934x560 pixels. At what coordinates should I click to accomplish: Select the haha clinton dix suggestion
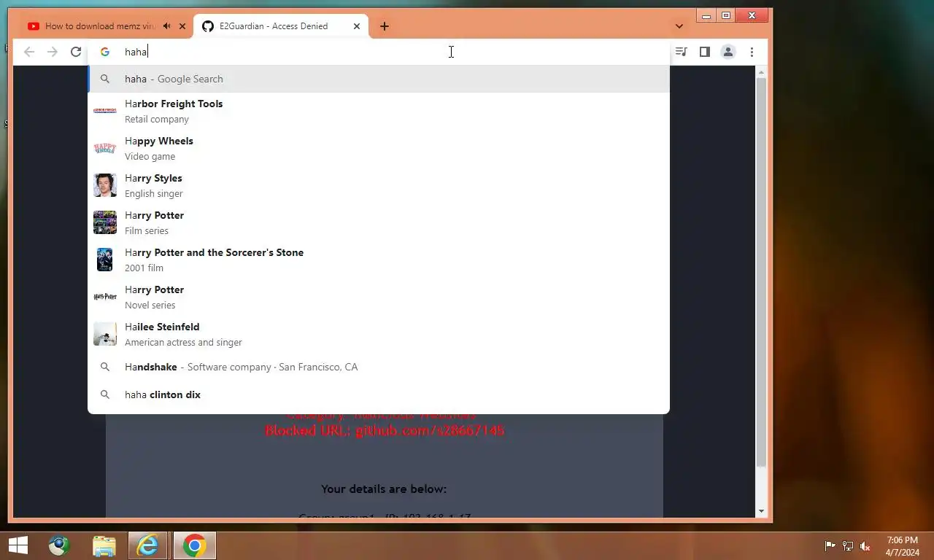(x=378, y=394)
